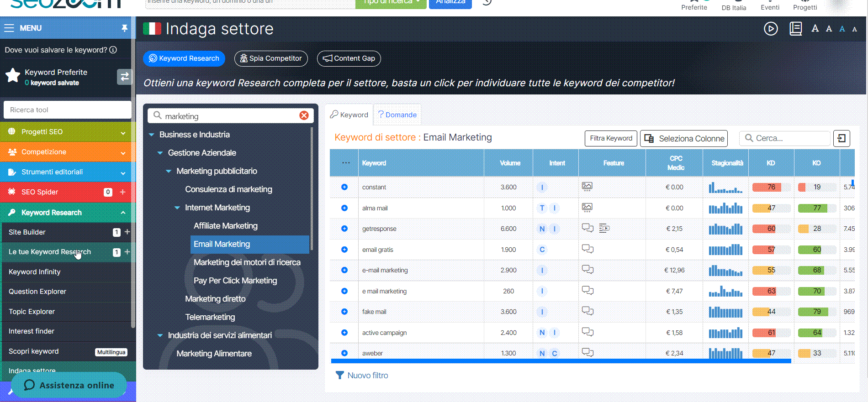Choose the largest font size A
868x402 pixels.
pos(815,28)
